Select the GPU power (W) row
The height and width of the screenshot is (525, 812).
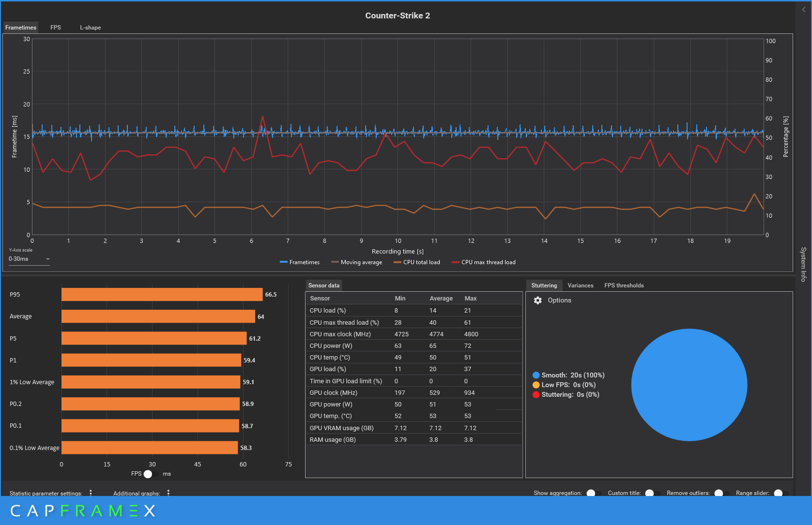[x=414, y=404]
